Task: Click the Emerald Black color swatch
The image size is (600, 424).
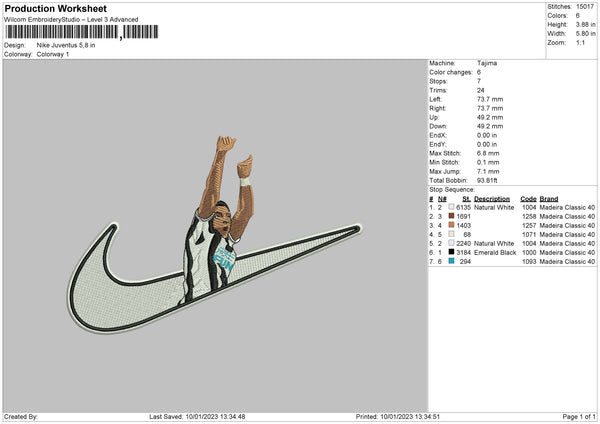Action: tap(451, 252)
